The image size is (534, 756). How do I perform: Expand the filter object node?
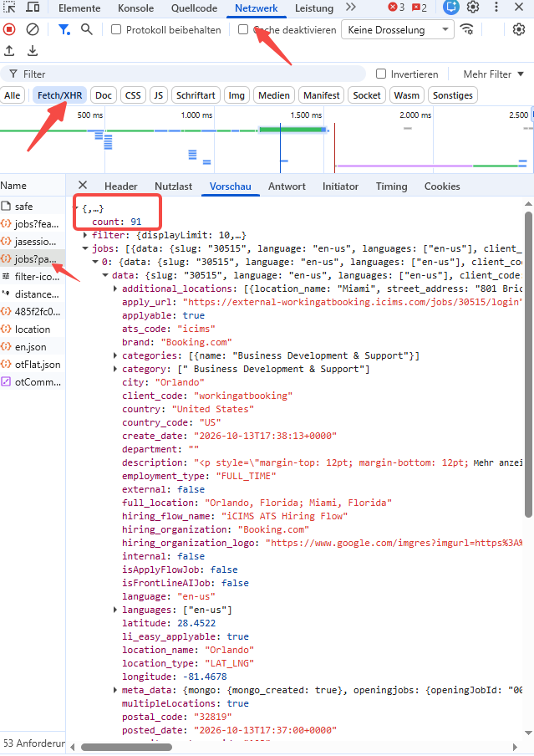[x=85, y=235]
